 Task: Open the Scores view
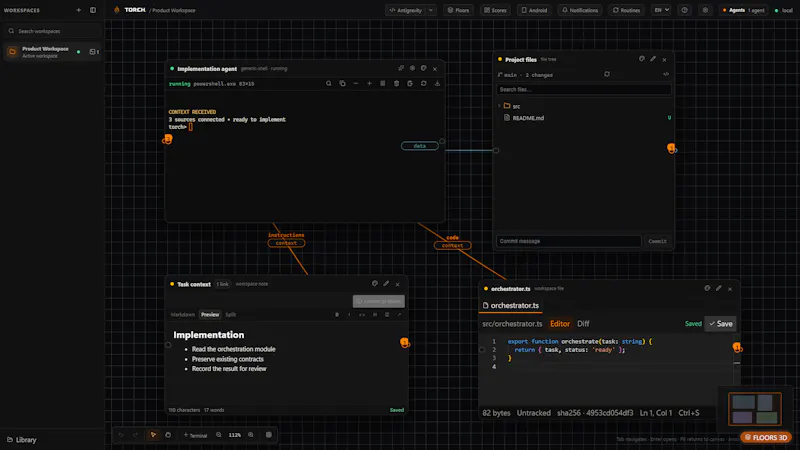495,10
